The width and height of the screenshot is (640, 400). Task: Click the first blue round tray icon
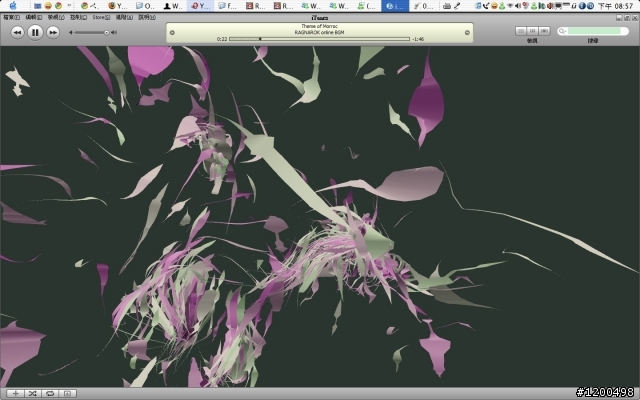point(582,6)
